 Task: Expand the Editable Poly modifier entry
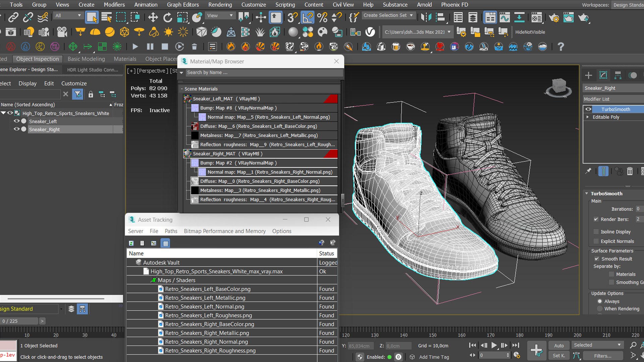[x=587, y=117]
